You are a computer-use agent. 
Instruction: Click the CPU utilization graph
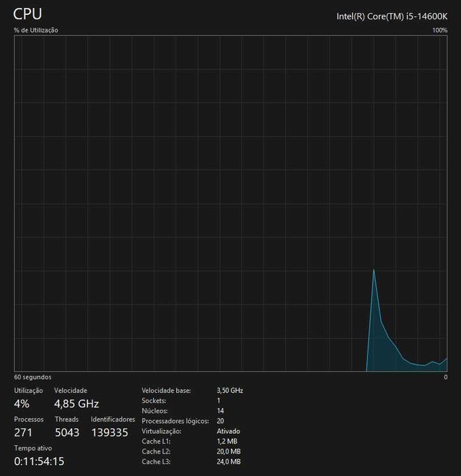click(x=230, y=203)
